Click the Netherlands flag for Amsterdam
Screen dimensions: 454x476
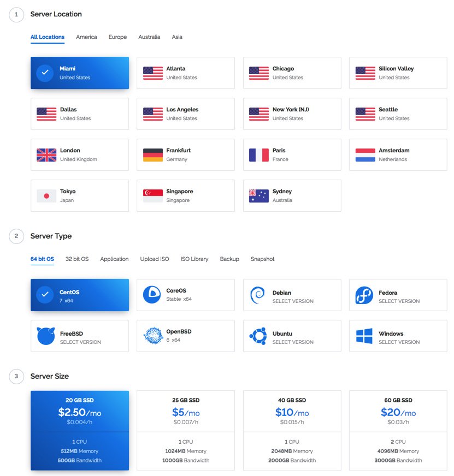[365, 155]
